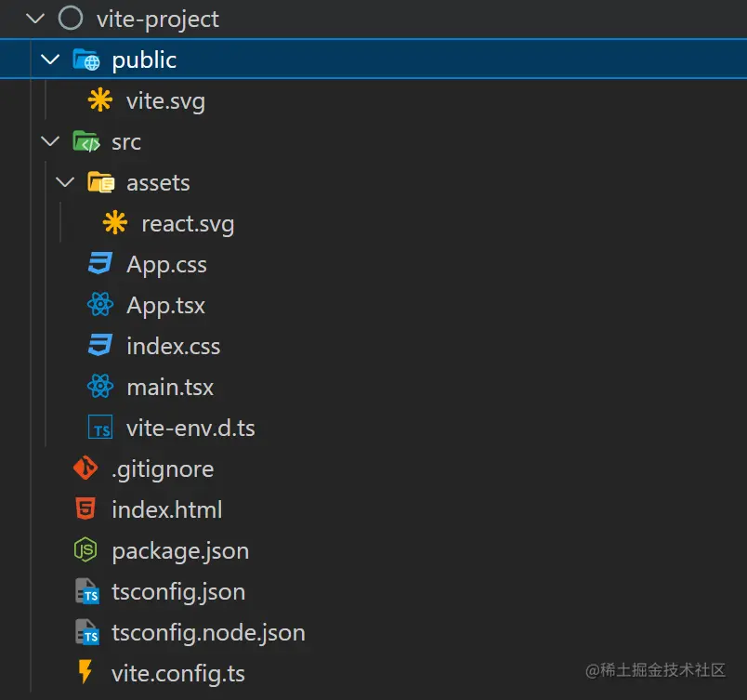Viewport: 747px width, 700px height.
Task: Select the public folder label
Action: click(144, 60)
